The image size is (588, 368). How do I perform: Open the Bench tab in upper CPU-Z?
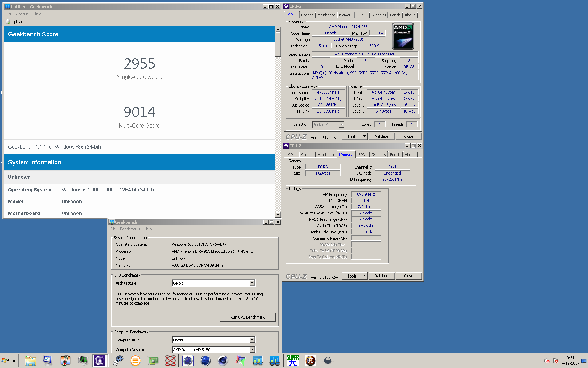(395, 15)
